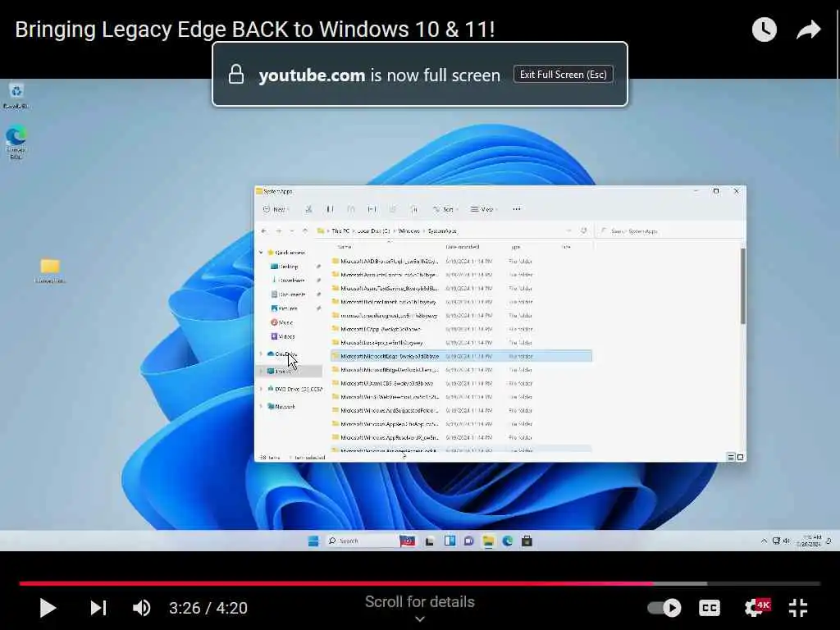Select Documents in the Explorer sidebar
Screen dimensions: 840x630
click(x=291, y=294)
